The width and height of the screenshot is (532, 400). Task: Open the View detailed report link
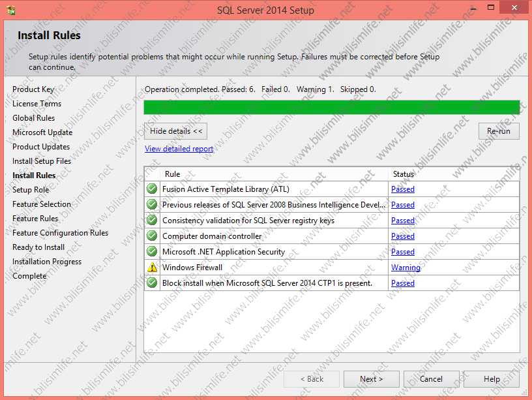click(x=179, y=149)
